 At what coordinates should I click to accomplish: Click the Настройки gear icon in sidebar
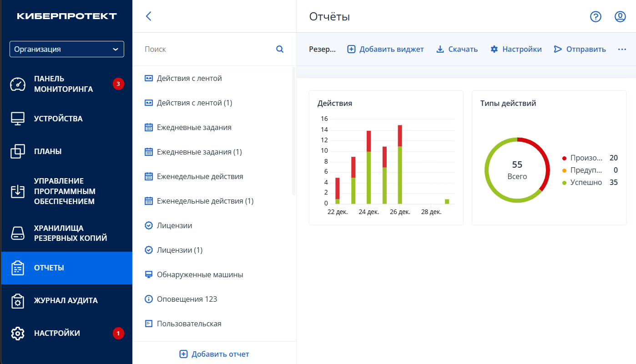[18, 334]
